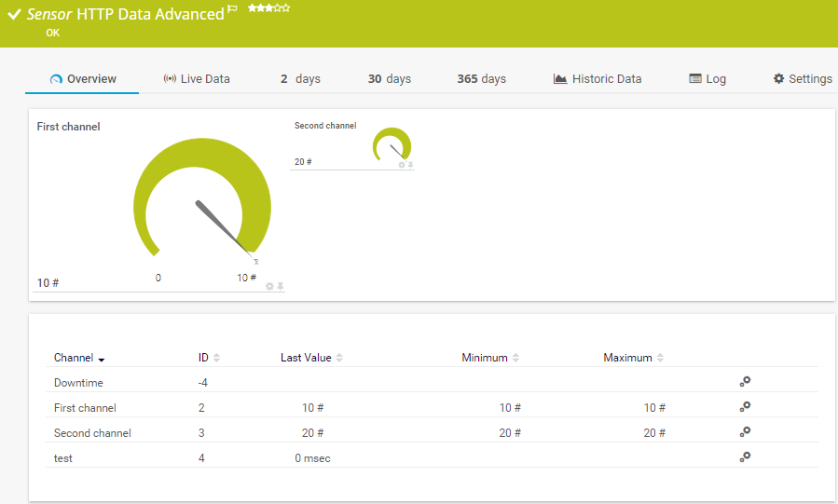Click the priority flag icon beside sensor name
Screen dimensions: 838x504
[x=233, y=9]
